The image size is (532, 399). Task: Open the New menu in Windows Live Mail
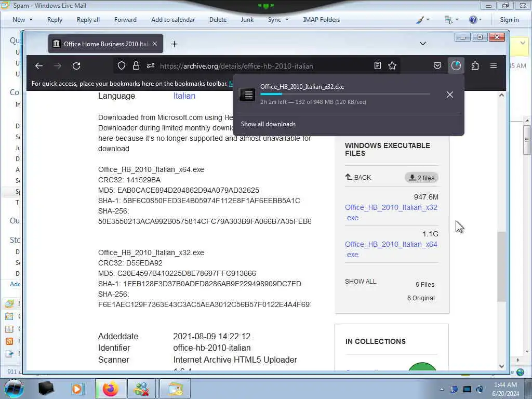coord(22,20)
